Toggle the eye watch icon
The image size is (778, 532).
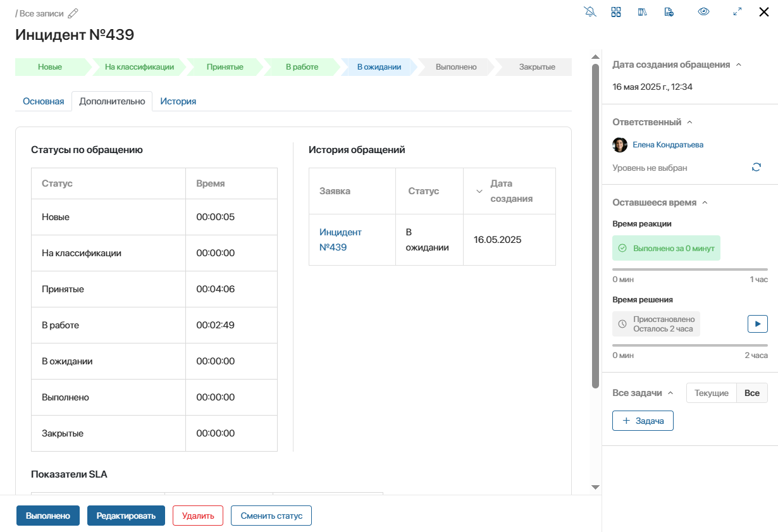click(703, 12)
